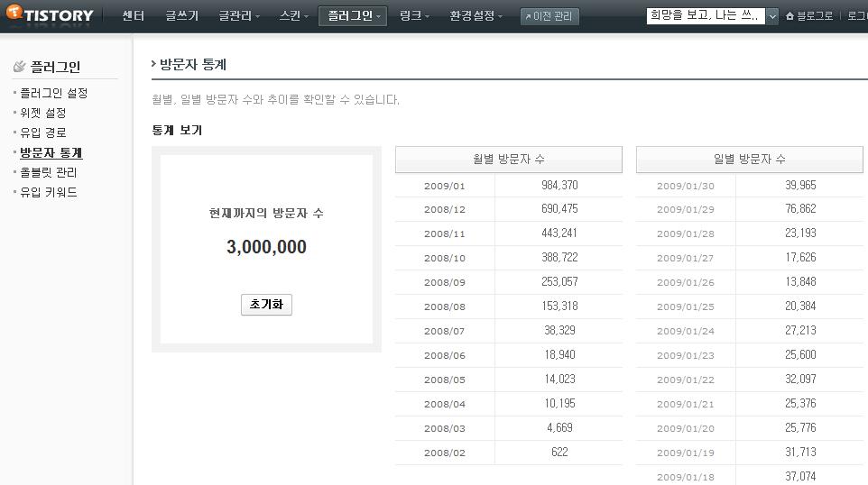Click the 2008/06 month row
This screenshot has width=868, height=485.
click(x=509, y=355)
